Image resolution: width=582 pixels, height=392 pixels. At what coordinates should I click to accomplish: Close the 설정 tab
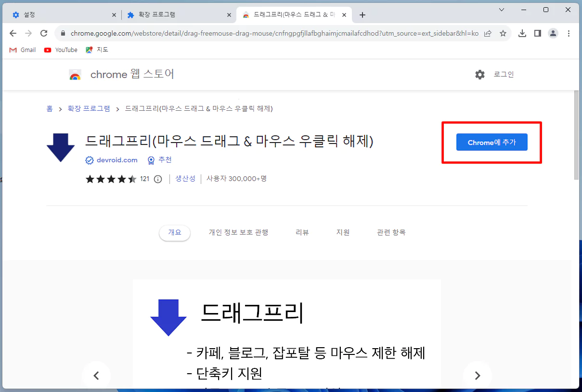pos(114,15)
